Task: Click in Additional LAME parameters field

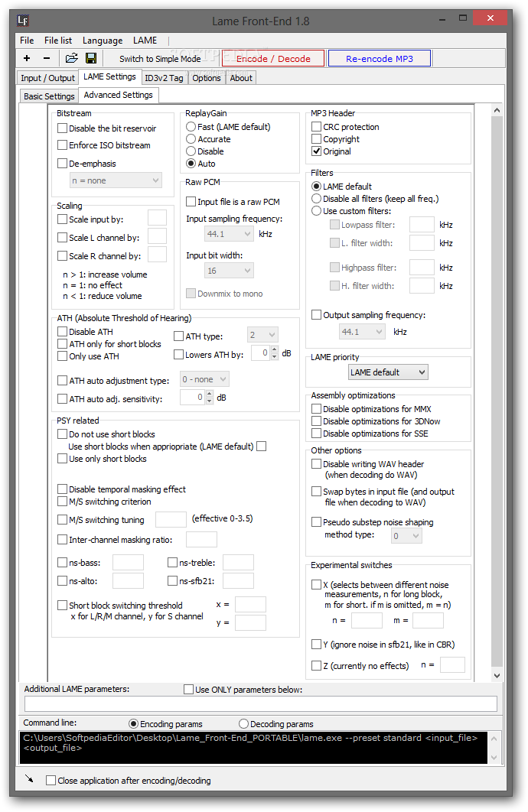Action: [x=261, y=703]
